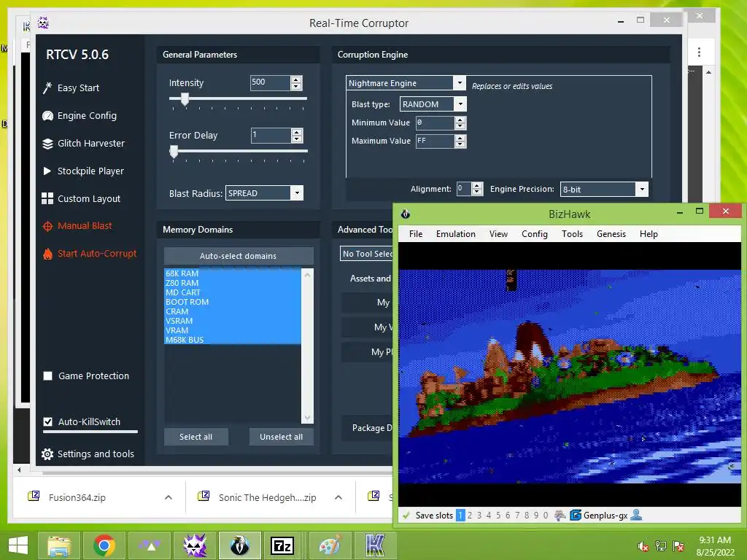
Task: Open purple triangles app in taskbar
Action: pos(150,545)
